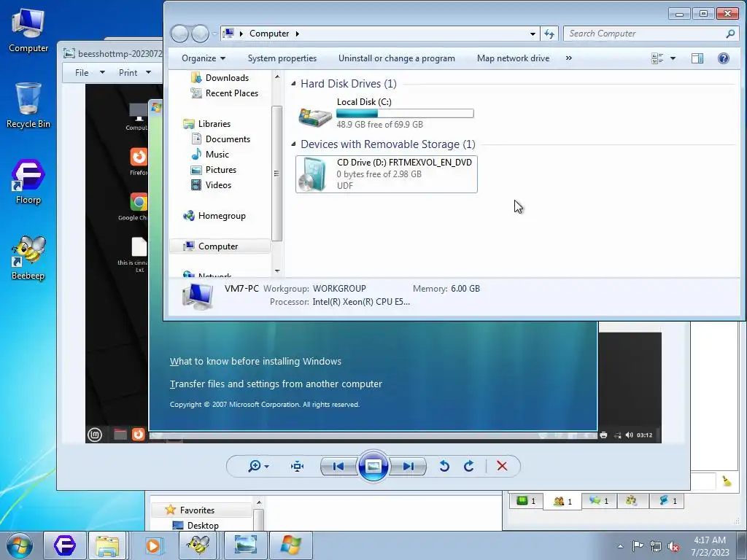Click Beebeep broom clear icon
This screenshot has height=560, width=747.
click(x=727, y=481)
